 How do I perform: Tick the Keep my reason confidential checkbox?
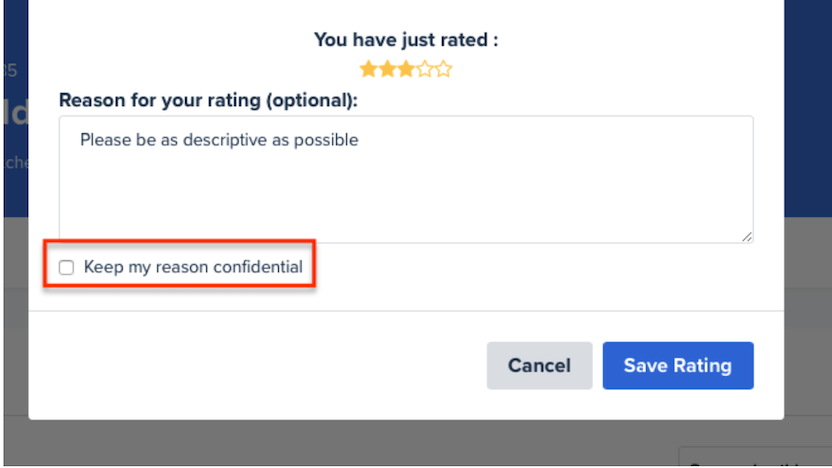tap(67, 267)
